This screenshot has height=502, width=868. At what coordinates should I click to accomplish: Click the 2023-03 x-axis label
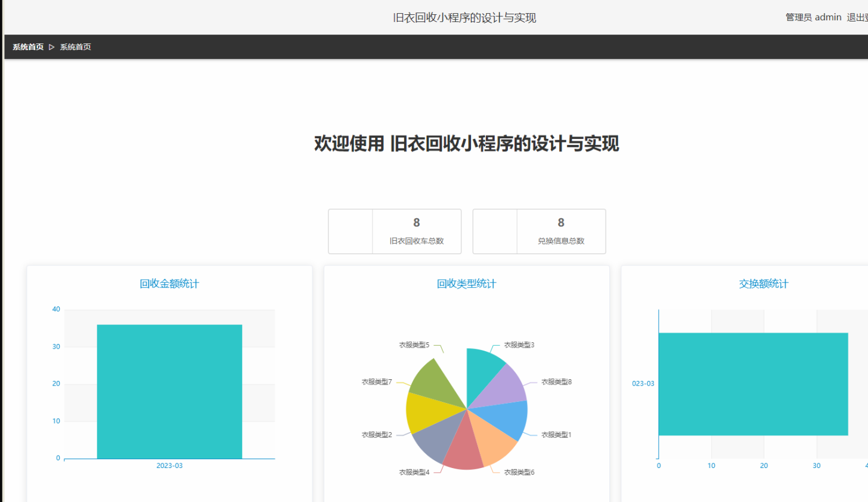pyautogui.click(x=169, y=466)
